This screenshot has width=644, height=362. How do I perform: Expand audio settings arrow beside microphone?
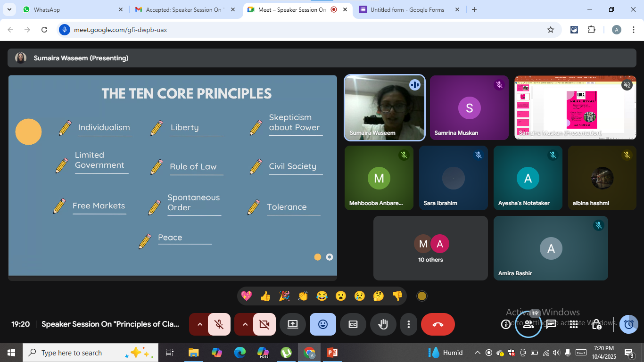pos(199,324)
